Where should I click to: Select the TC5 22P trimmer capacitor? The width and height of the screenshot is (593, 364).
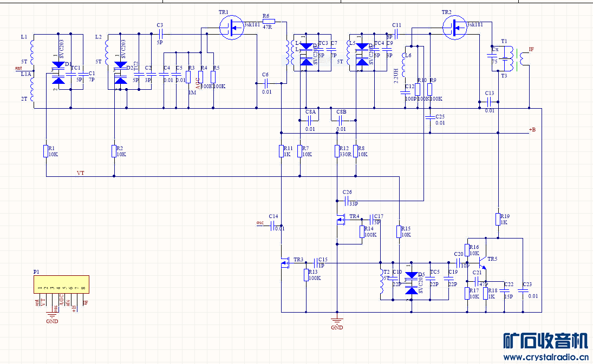[x=430, y=279]
